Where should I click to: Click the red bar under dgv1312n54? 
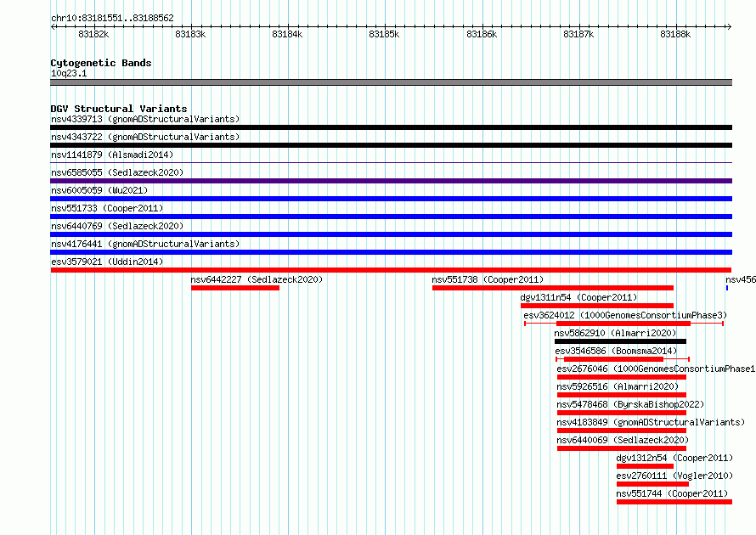tap(645, 466)
